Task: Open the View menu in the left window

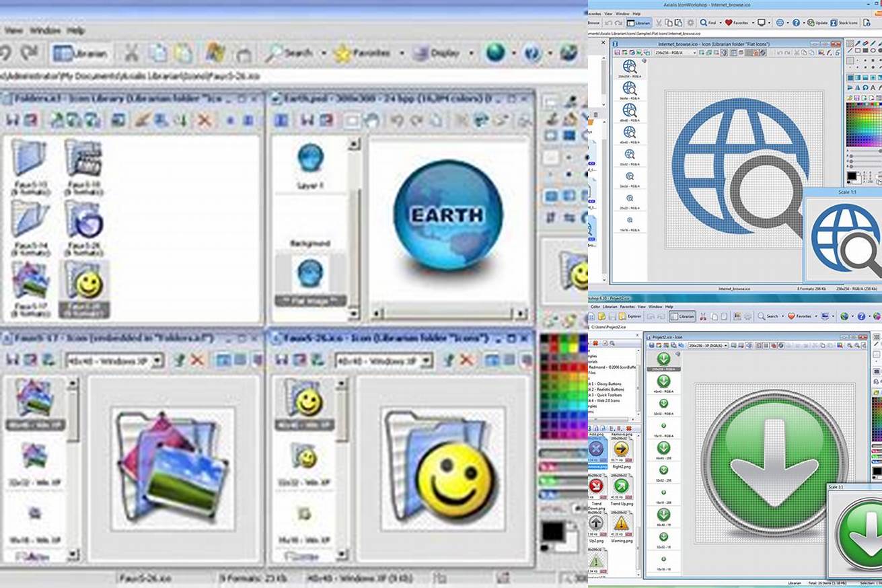Action: click(x=13, y=30)
